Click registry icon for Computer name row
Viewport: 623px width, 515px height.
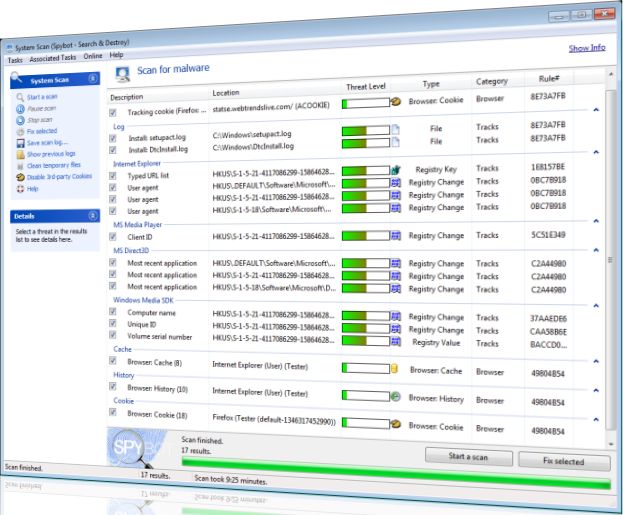point(396,316)
